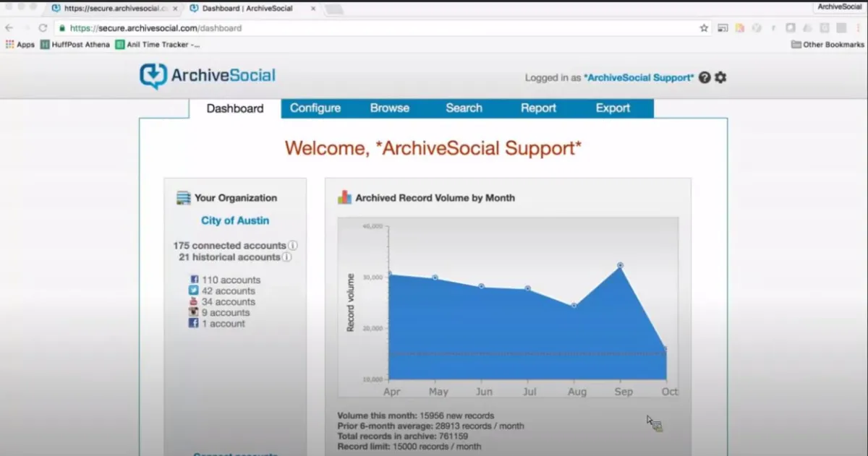Click Instagram icon next to 9 accounts
This screenshot has height=456, width=868.
click(193, 312)
